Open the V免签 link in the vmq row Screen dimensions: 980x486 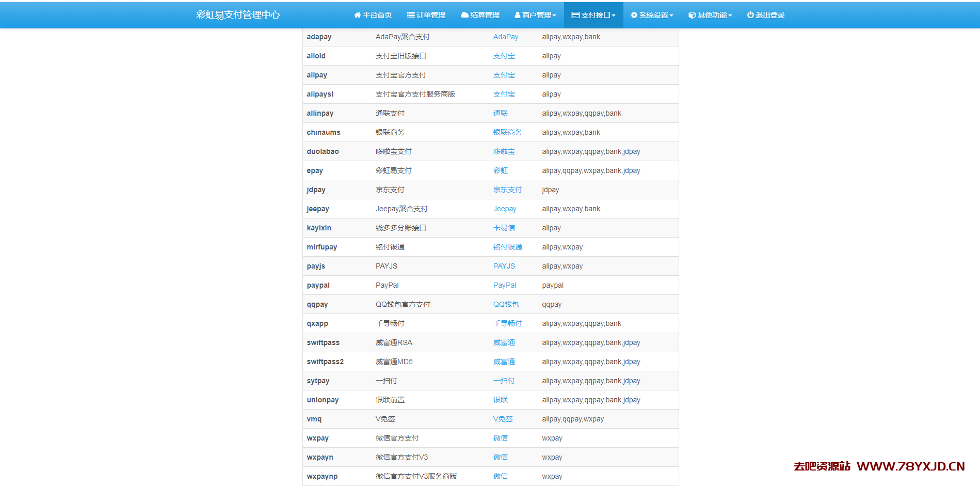pyautogui.click(x=503, y=419)
